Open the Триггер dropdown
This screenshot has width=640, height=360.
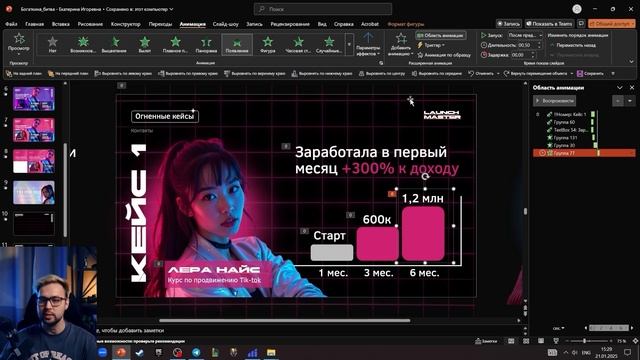pyautogui.click(x=431, y=45)
